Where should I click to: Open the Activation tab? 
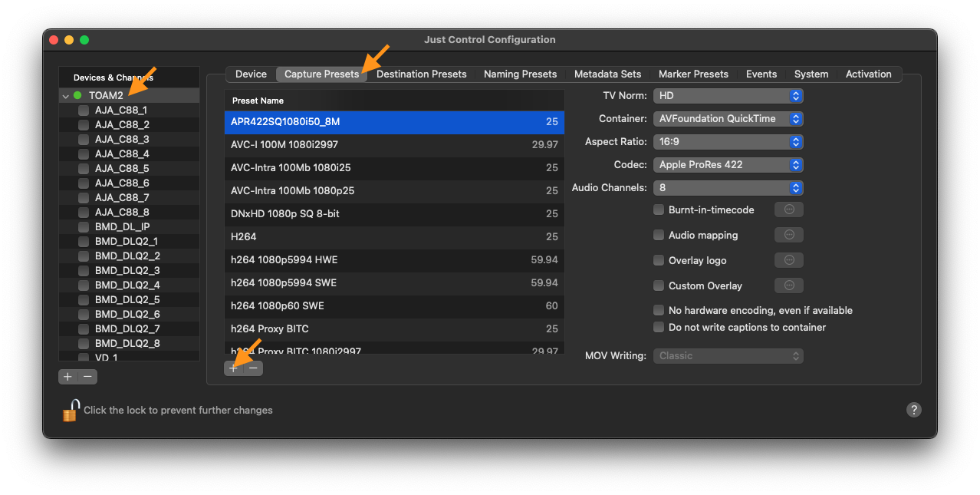tap(868, 74)
